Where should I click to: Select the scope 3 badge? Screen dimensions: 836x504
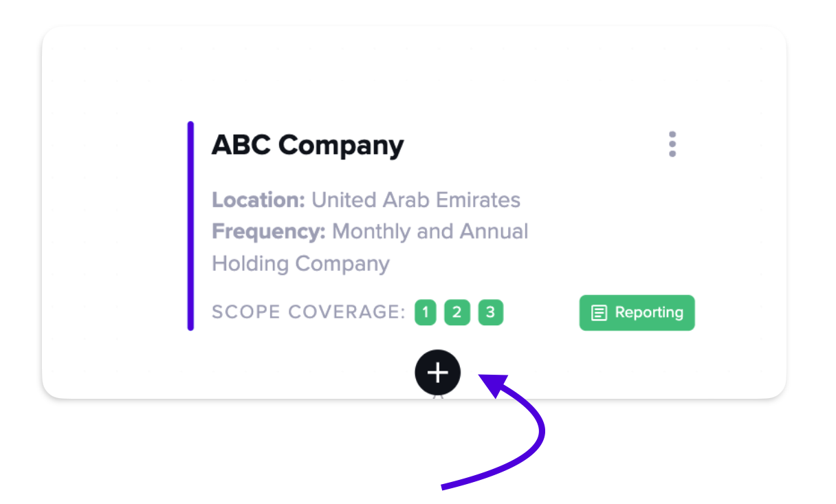click(491, 313)
